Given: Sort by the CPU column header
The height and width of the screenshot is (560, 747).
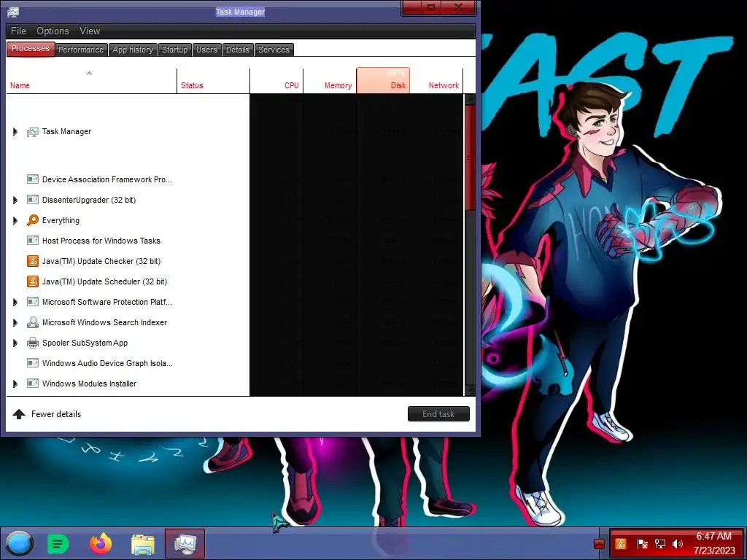Looking at the screenshot, I should [276, 80].
